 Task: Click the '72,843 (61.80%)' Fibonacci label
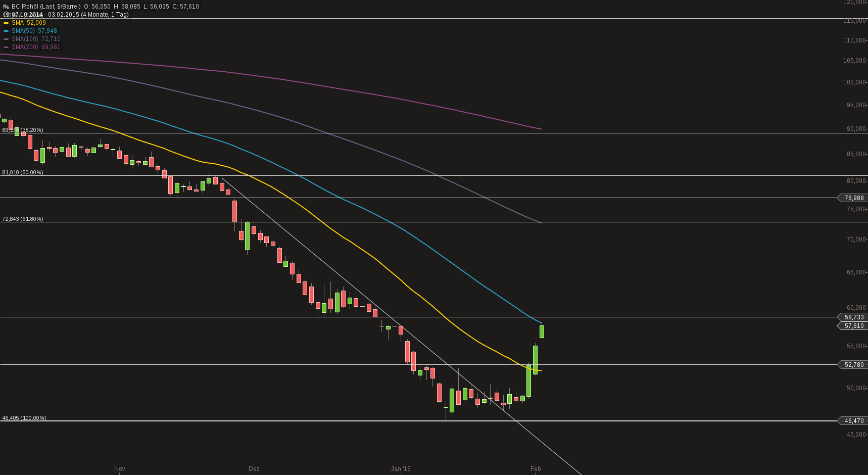coord(23,219)
